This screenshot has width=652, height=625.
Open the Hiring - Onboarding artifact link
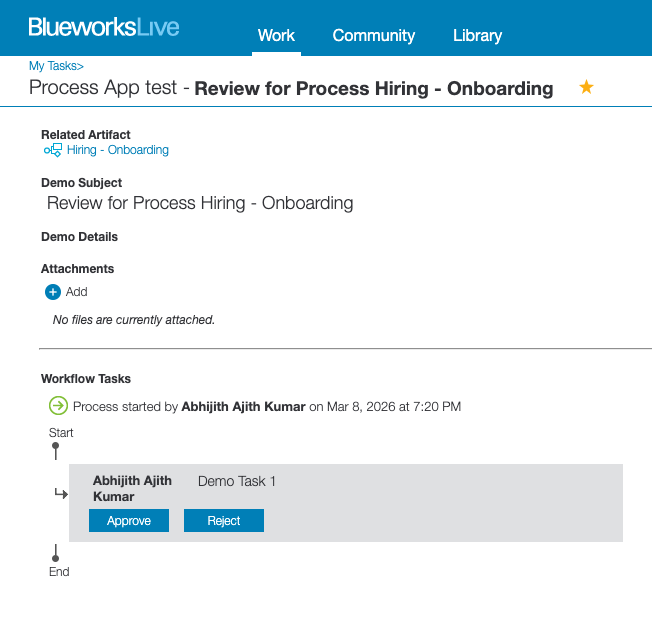(x=118, y=150)
